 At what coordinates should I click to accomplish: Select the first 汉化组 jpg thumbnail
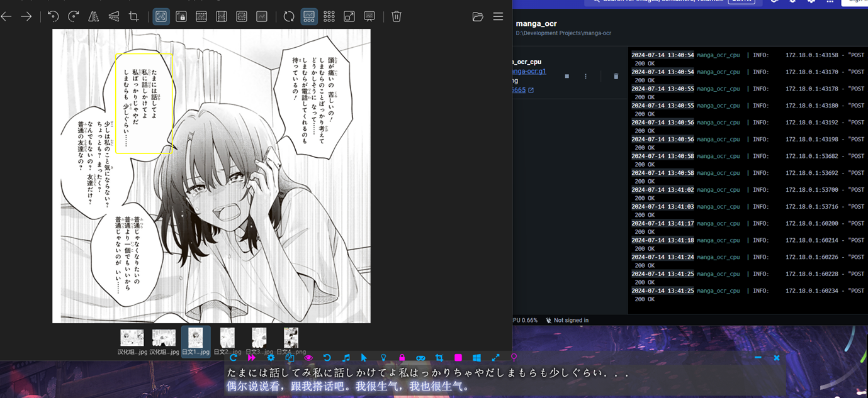[132, 341]
